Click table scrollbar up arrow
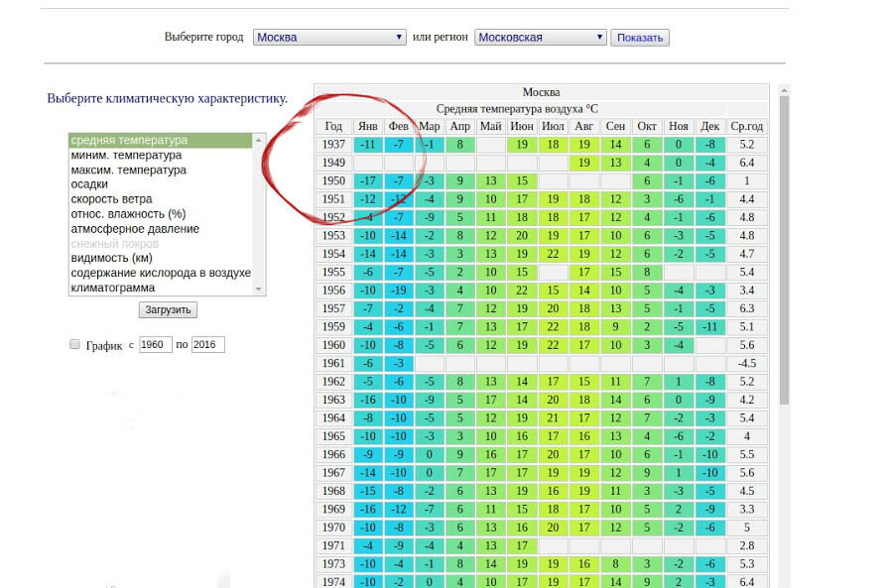 (784, 90)
